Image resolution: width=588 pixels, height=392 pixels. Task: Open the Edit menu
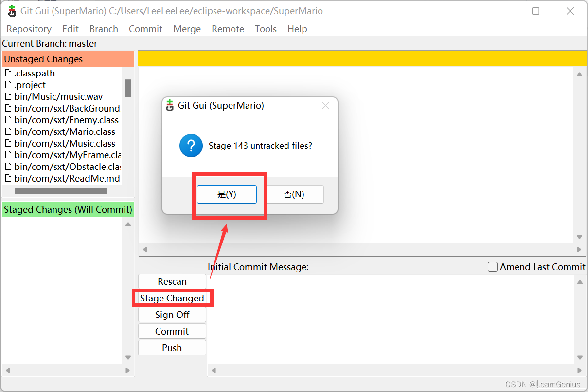click(71, 29)
